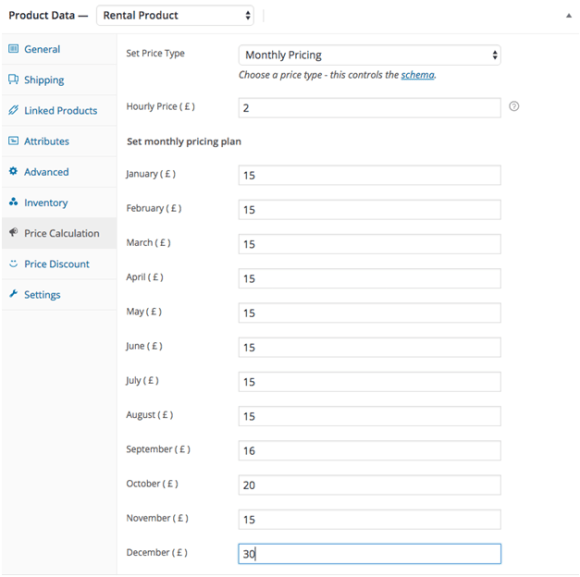Viewport: 580px width, 577px height.
Task: Click the Inventory icon in sidebar
Action: (x=13, y=202)
